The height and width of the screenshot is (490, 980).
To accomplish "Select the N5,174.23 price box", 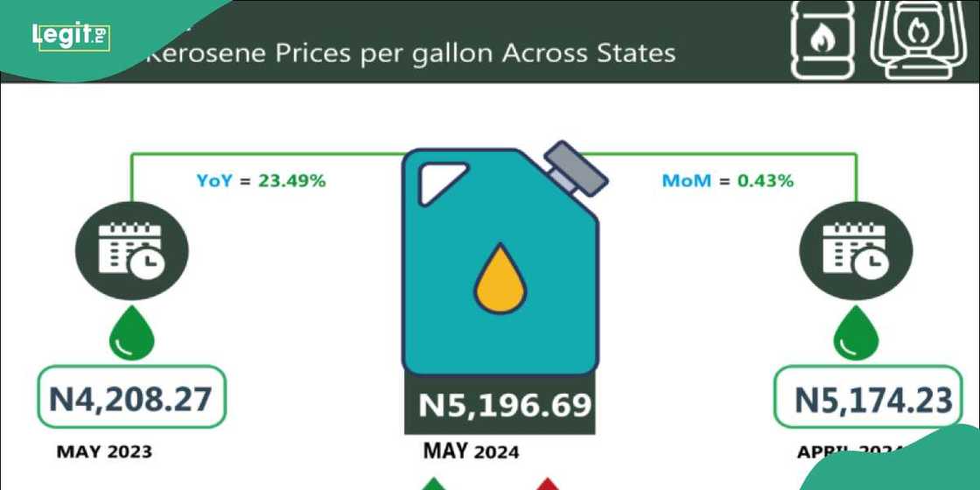I will click(871, 401).
